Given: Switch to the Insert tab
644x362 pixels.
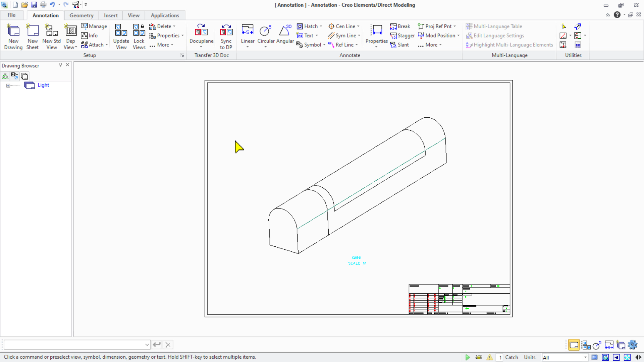Looking at the screenshot, I should click(111, 15).
